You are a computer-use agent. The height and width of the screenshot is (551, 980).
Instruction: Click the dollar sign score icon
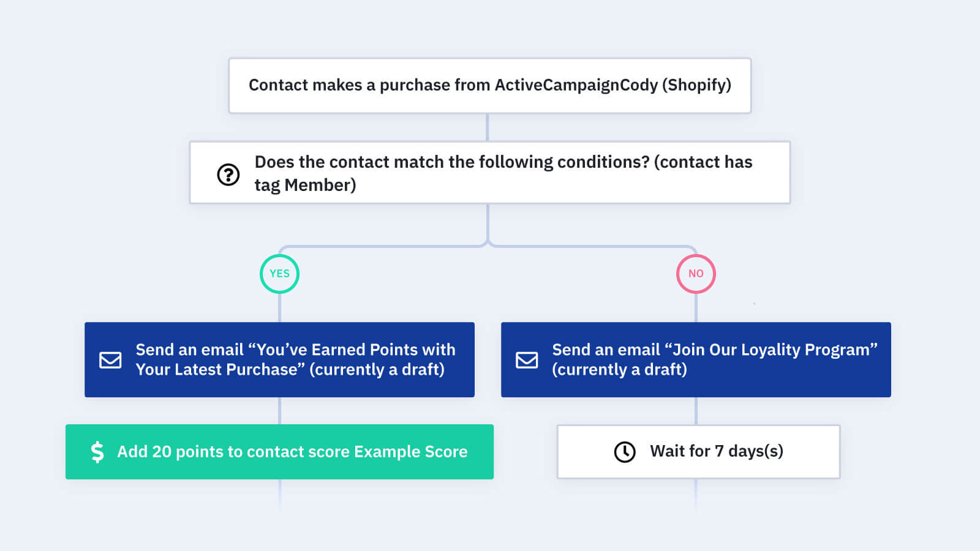pyautogui.click(x=97, y=452)
